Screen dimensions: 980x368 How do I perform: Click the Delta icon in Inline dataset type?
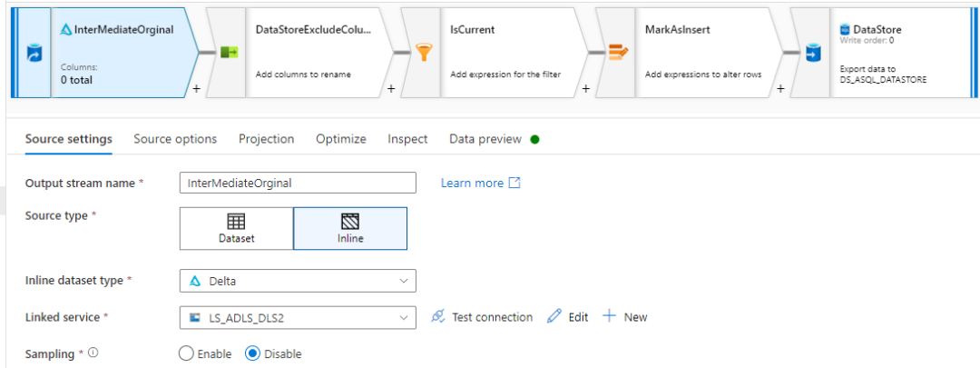(196, 281)
